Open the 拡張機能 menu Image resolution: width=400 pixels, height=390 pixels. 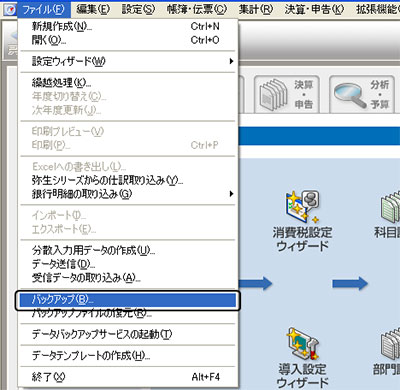(x=377, y=9)
